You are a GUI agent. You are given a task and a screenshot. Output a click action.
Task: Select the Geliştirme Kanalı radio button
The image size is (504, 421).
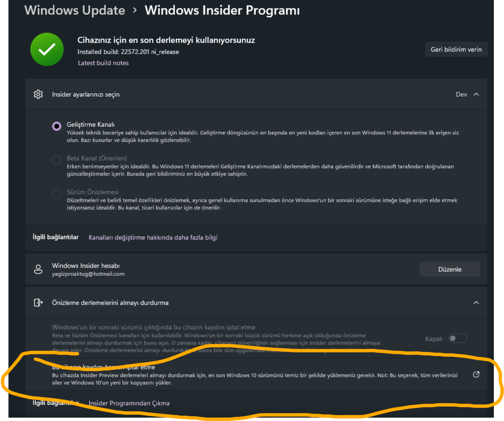pos(57,126)
